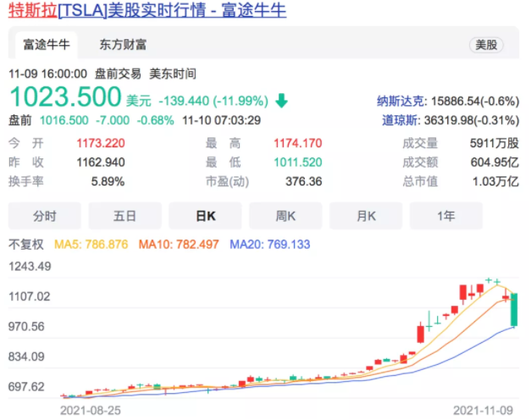Click the y-axis label 970.56
This screenshot has height=420, width=531.
(26, 327)
